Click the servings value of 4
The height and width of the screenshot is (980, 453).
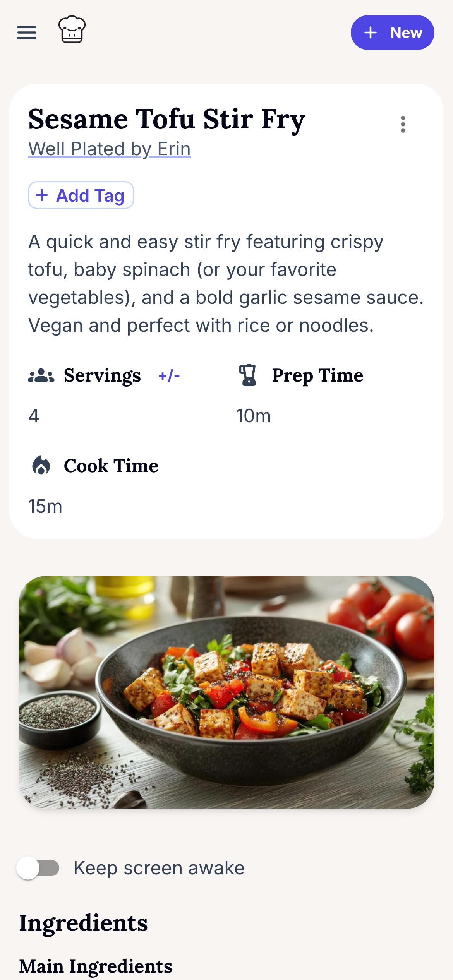click(34, 416)
